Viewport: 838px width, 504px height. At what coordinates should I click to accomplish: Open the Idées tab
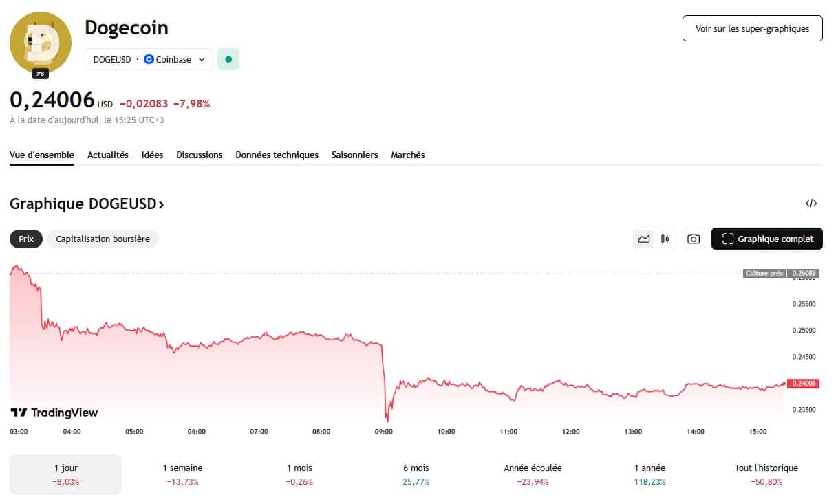tap(152, 155)
